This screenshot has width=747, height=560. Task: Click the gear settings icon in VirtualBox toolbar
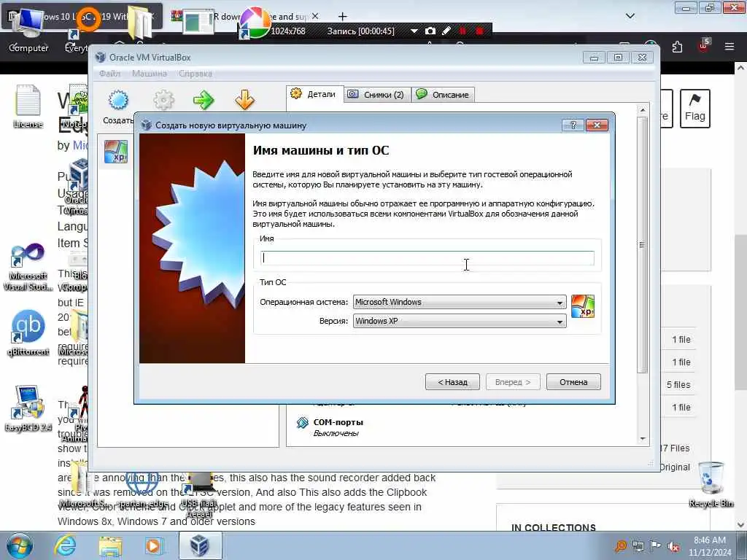(164, 100)
